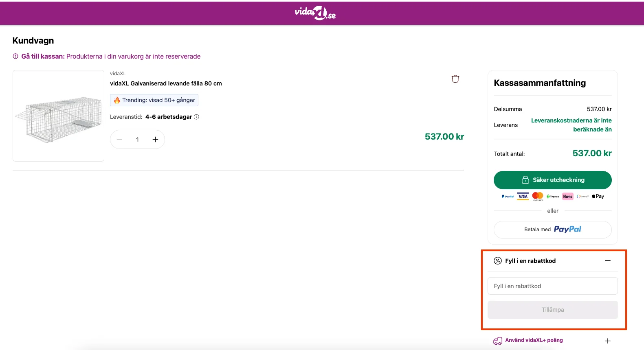Click the vidaXL.se logo in header
Image resolution: width=644 pixels, height=350 pixels.
[x=315, y=13]
